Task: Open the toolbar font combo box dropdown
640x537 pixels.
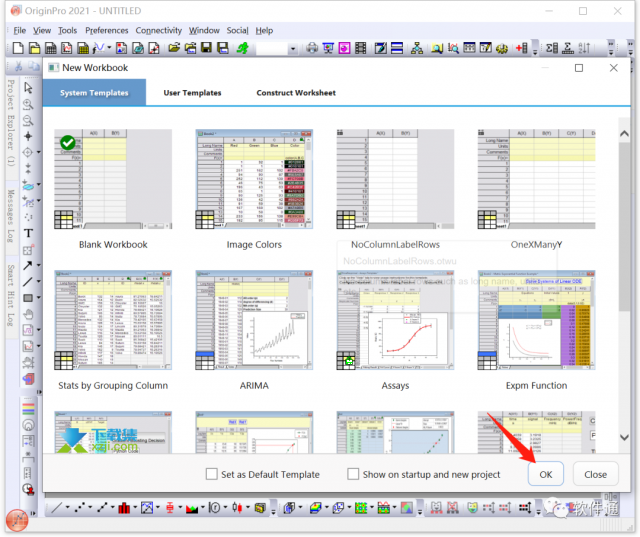Action: click(293, 49)
